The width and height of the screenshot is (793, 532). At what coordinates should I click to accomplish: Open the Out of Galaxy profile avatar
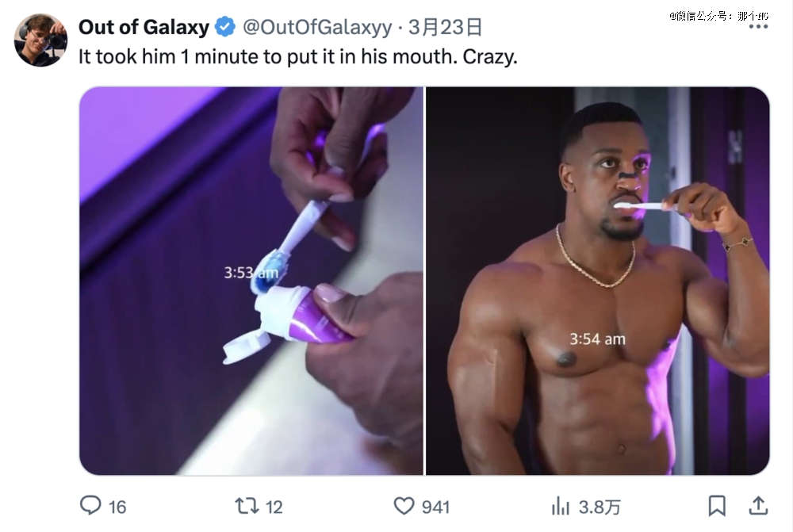[x=40, y=40]
